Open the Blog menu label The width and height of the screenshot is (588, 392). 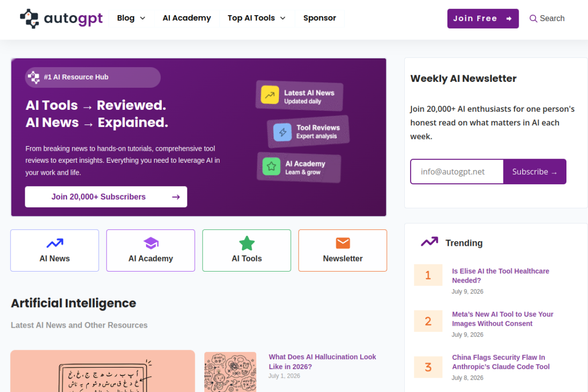tap(126, 18)
